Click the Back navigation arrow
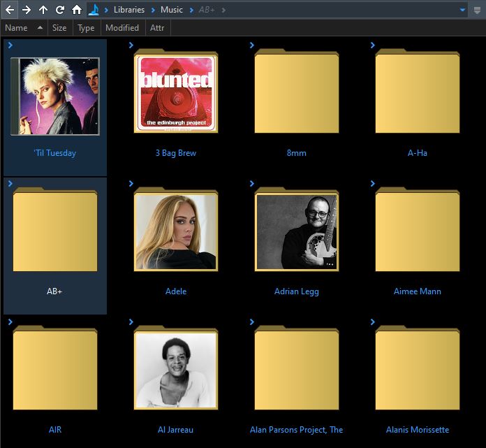Screen dimensions: 486x448 (10, 10)
